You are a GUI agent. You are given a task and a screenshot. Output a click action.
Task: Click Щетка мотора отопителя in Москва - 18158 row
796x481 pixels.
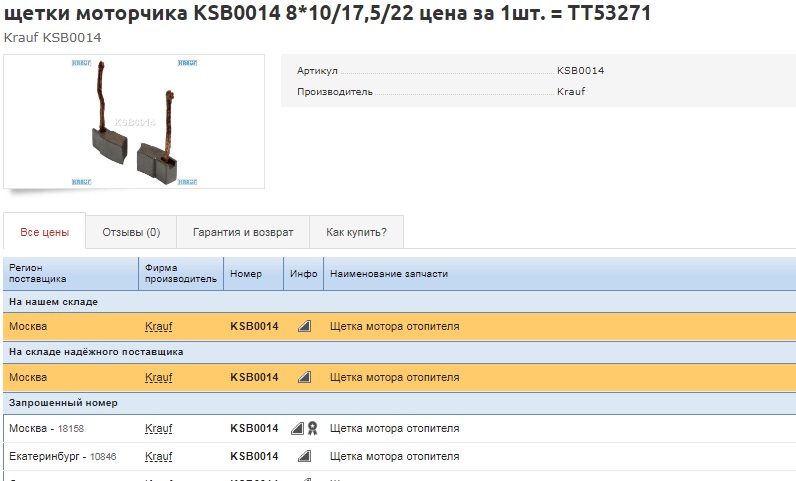pos(394,428)
